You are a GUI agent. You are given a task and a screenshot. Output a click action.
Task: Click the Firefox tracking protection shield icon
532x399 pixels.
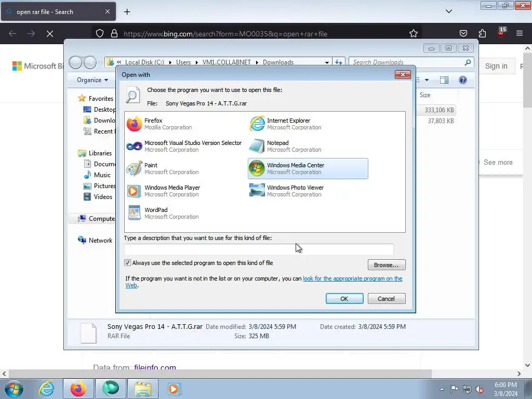click(99, 34)
